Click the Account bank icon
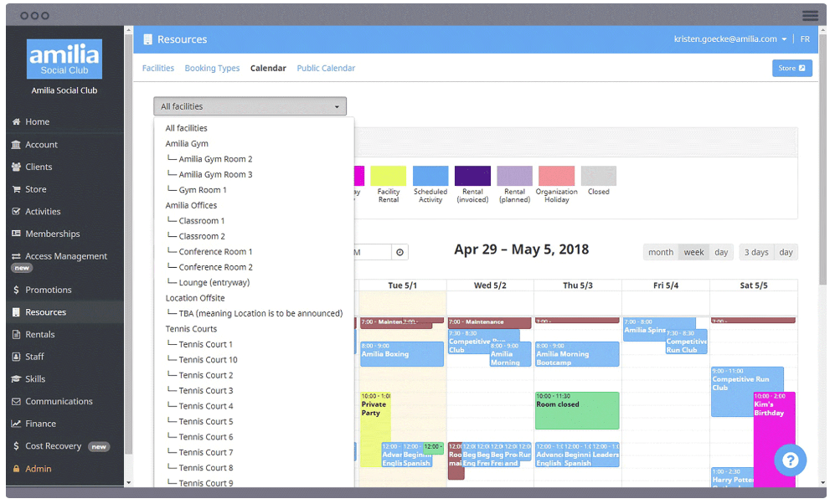The height and width of the screenshot is (504, 835). (x=16, y=145)
